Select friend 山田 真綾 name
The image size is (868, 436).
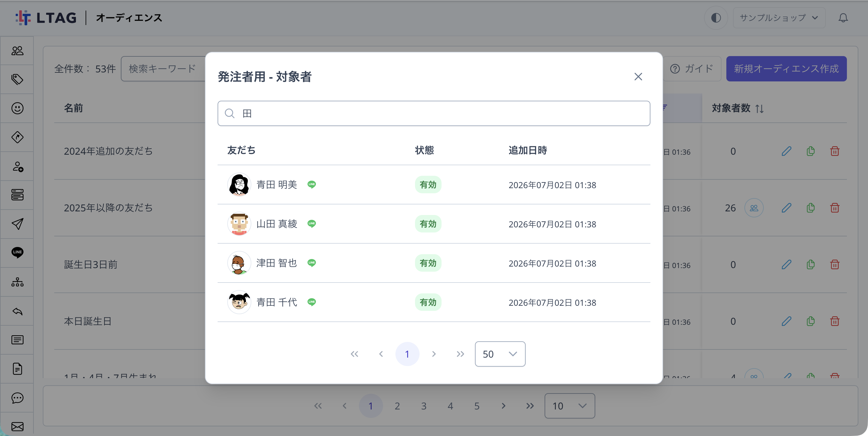click(x=277, y=223)
